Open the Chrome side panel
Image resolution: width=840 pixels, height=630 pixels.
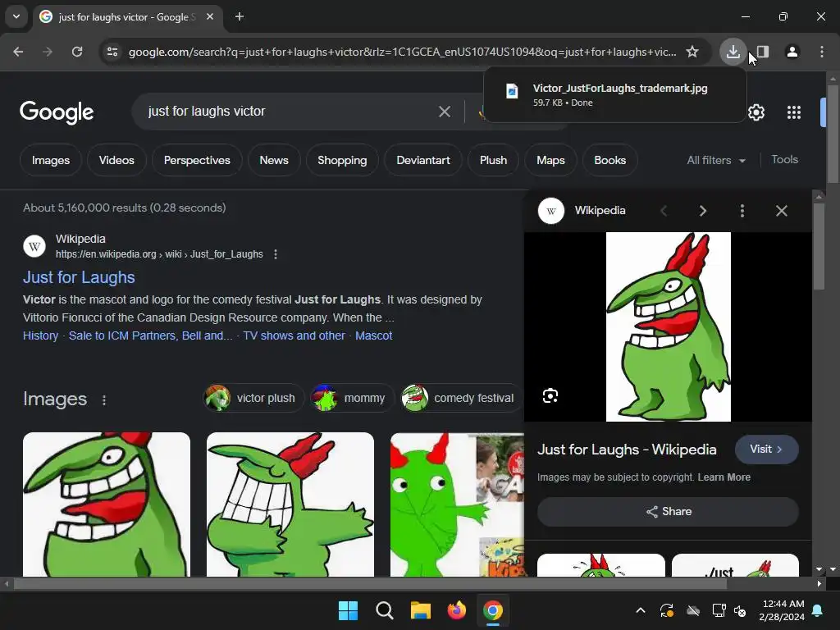[x=763, y=52]
